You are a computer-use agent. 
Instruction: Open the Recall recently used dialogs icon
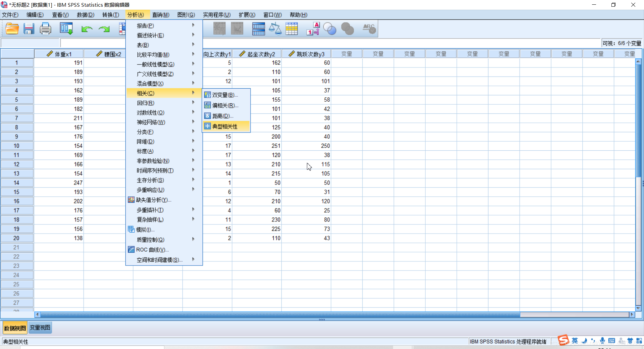(66, 29)
